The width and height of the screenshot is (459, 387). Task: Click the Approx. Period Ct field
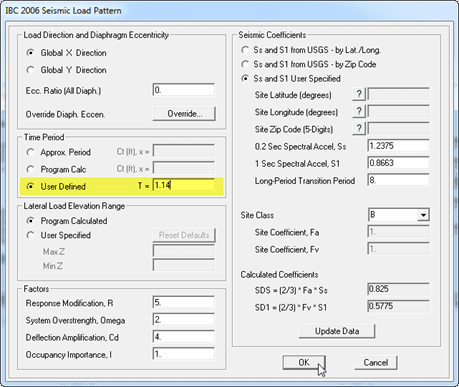184,151
